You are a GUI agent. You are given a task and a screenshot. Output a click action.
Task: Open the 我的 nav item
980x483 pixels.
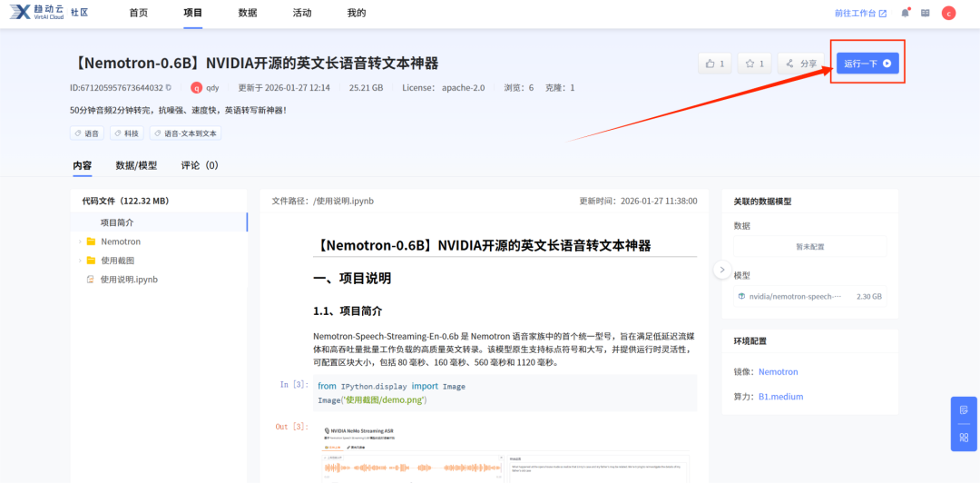(x=357, y=13)
